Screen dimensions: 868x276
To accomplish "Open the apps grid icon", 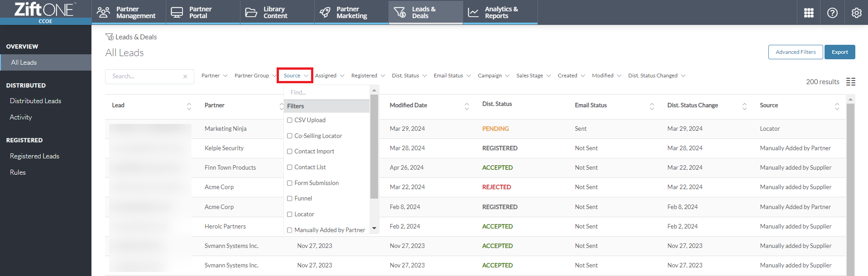I will [x=809, y=13].
